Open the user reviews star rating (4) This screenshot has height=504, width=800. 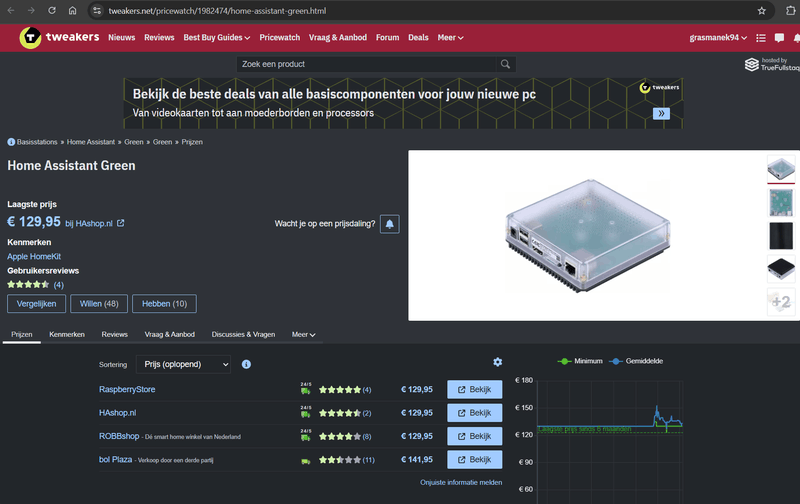(x=35, y=285)
